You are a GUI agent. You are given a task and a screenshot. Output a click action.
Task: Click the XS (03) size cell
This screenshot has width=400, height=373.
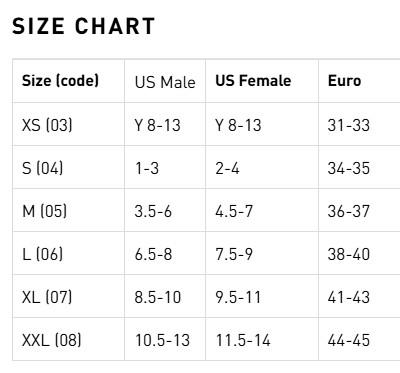pos(47,125)
